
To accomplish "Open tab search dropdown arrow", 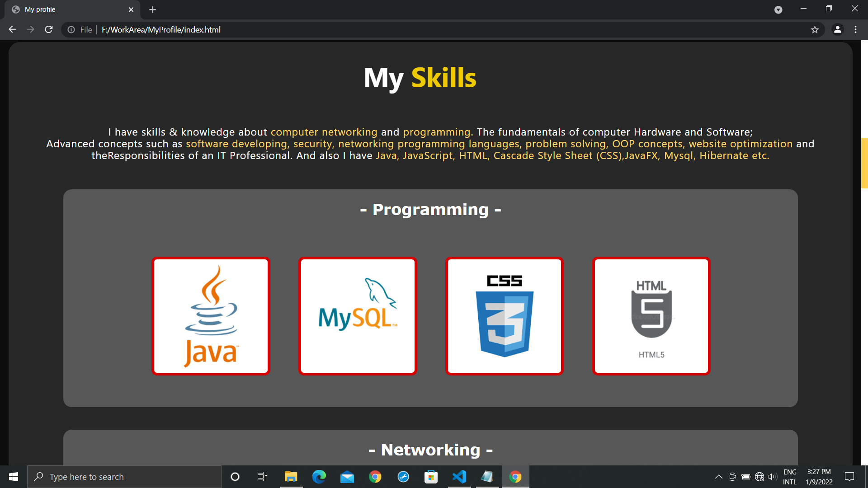I will click(x=778, y=9).
